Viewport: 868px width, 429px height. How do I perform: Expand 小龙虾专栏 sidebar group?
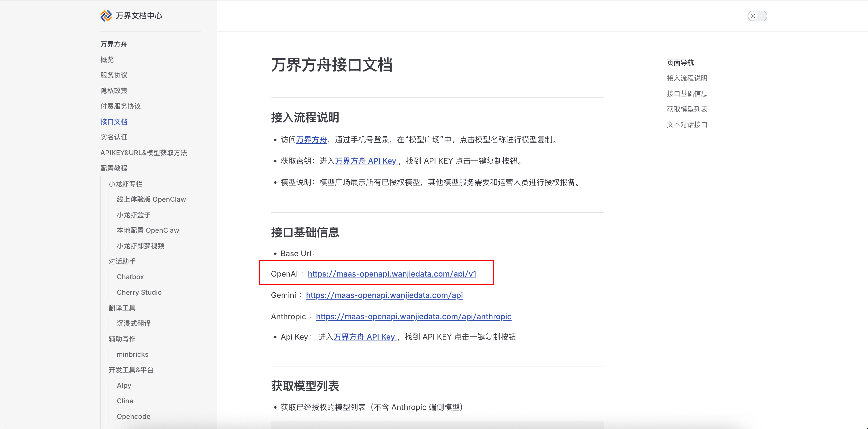coord(125,184)
